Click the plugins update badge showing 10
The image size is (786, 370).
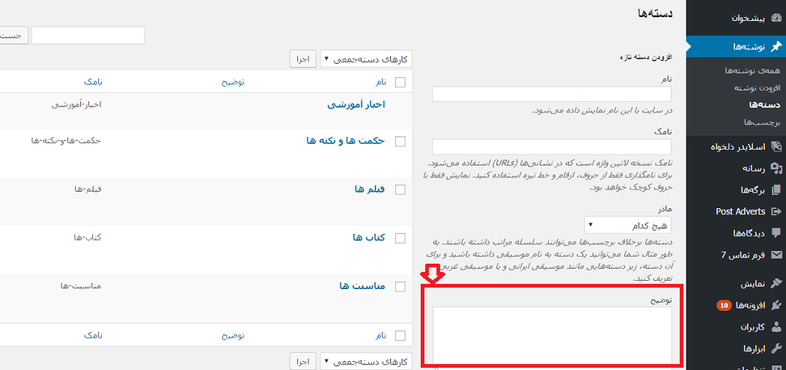(x=723, y=305)
